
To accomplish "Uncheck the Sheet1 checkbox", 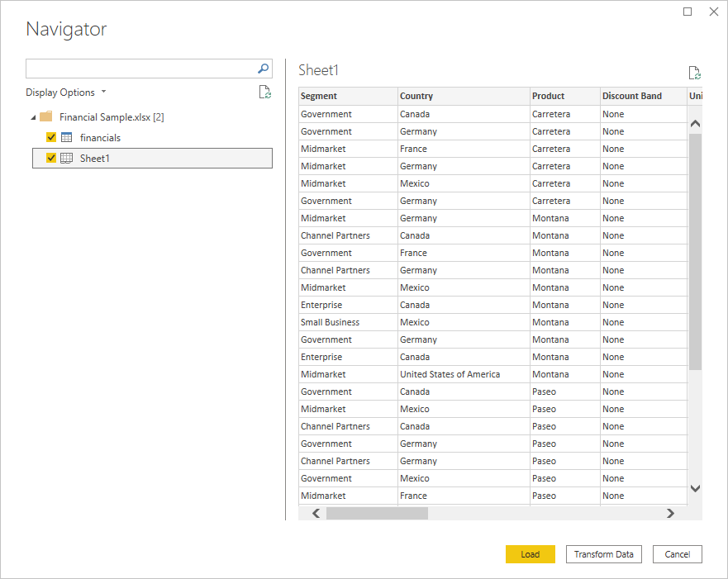I will 51,158.
